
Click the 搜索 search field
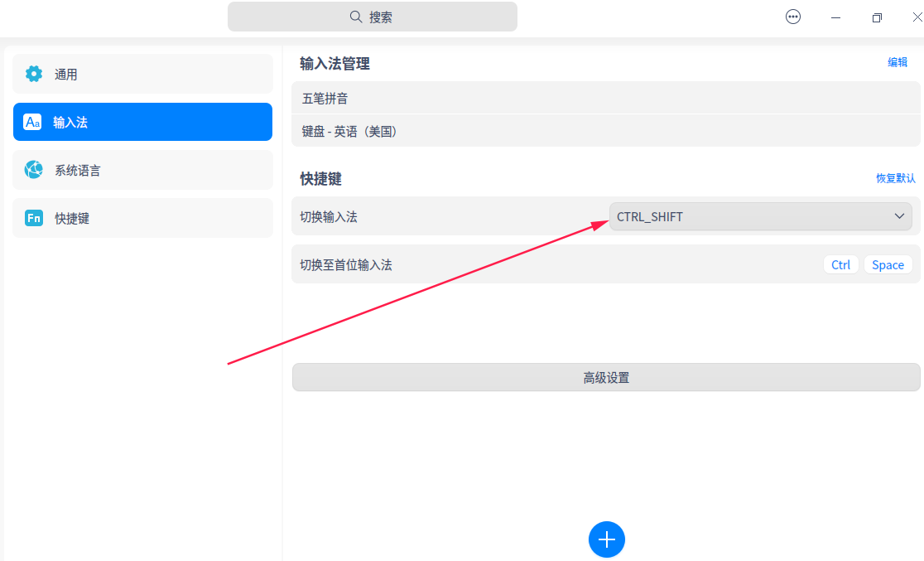pyautogui.click(x=373, y=17)
